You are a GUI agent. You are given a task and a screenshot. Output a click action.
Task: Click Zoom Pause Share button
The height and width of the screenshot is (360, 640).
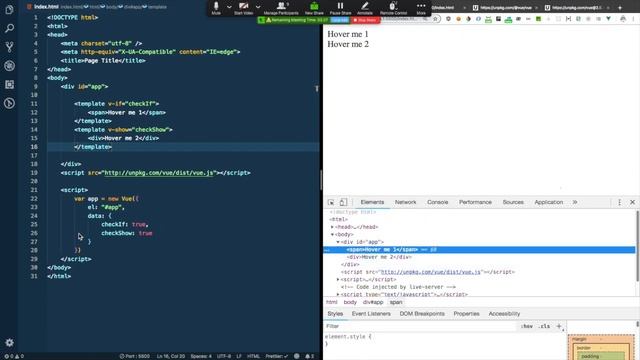point(340,8)
